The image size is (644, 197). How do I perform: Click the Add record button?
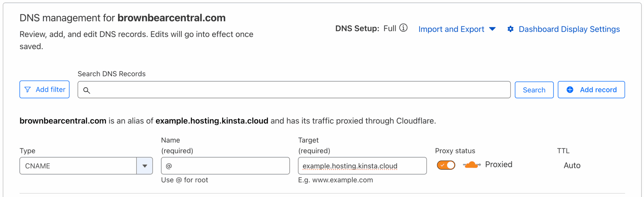(591, 89)
